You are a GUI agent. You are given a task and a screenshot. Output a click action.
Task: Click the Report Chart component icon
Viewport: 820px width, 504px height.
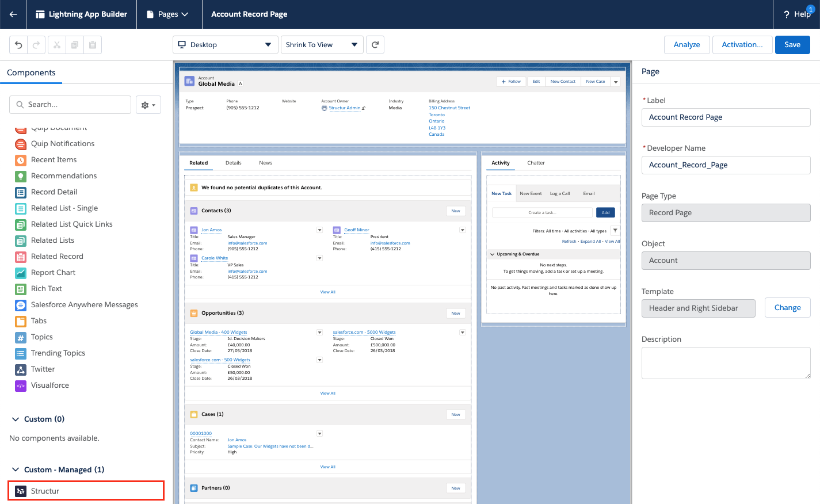(x=21, y=273)
